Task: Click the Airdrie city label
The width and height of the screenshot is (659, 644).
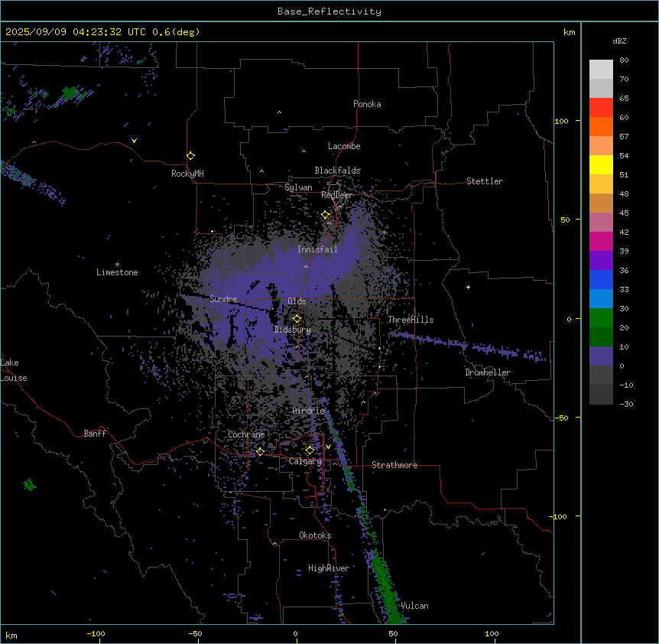Action: (x=309, y=411)
